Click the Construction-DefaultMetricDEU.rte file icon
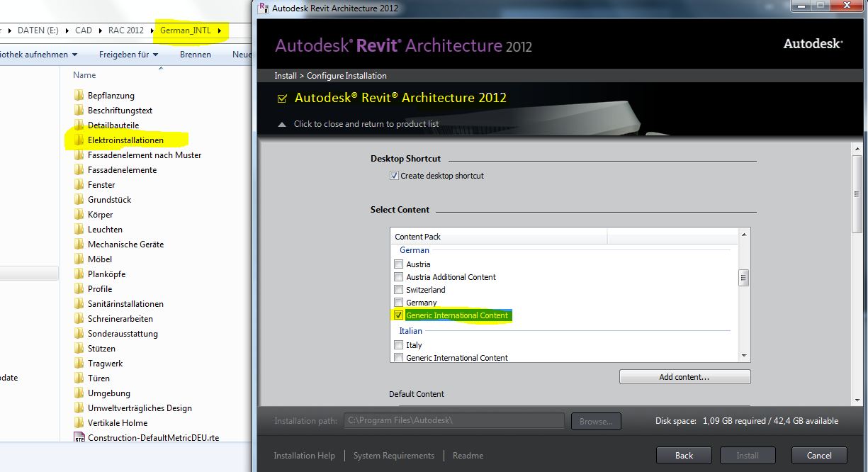Image resolution: width=868 pixels, height=472 pixels. [x=79, y=438]
